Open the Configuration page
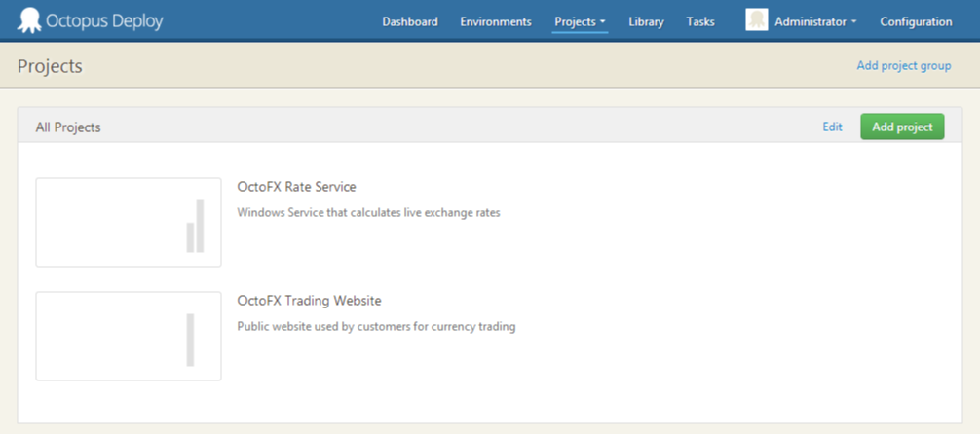Viewport: 980px width, 434px height. point(916,21)
